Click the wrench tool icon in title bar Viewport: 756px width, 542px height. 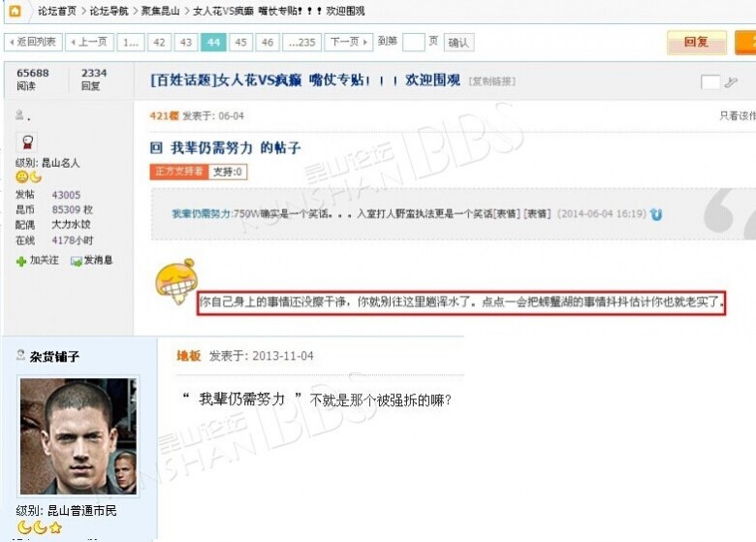click(x=731, y=82)
